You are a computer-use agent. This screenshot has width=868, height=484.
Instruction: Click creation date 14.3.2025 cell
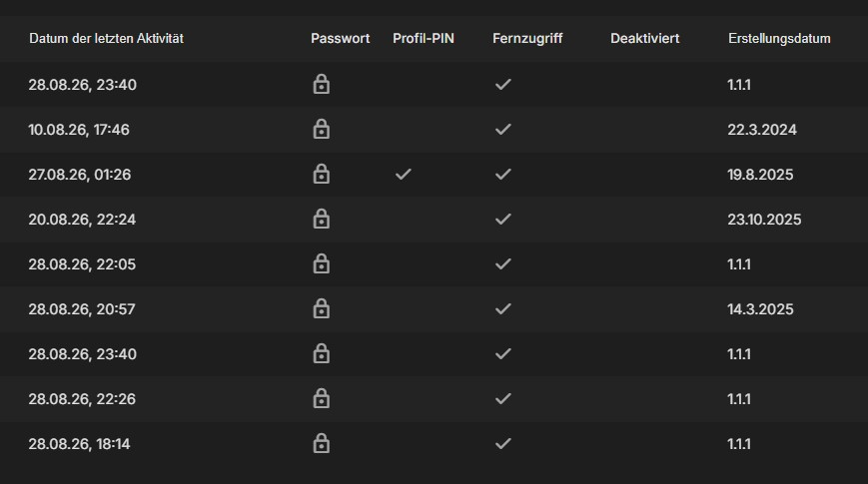[760, 309]
